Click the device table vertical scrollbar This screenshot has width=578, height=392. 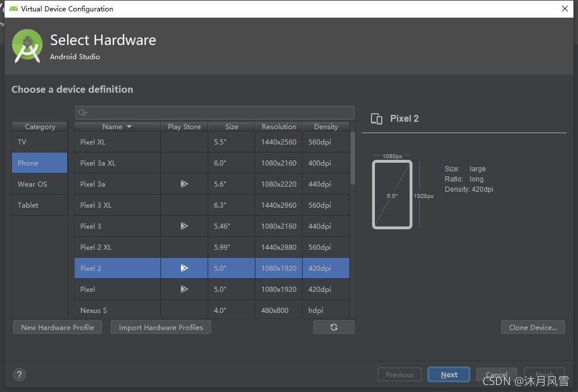[352, 159]
